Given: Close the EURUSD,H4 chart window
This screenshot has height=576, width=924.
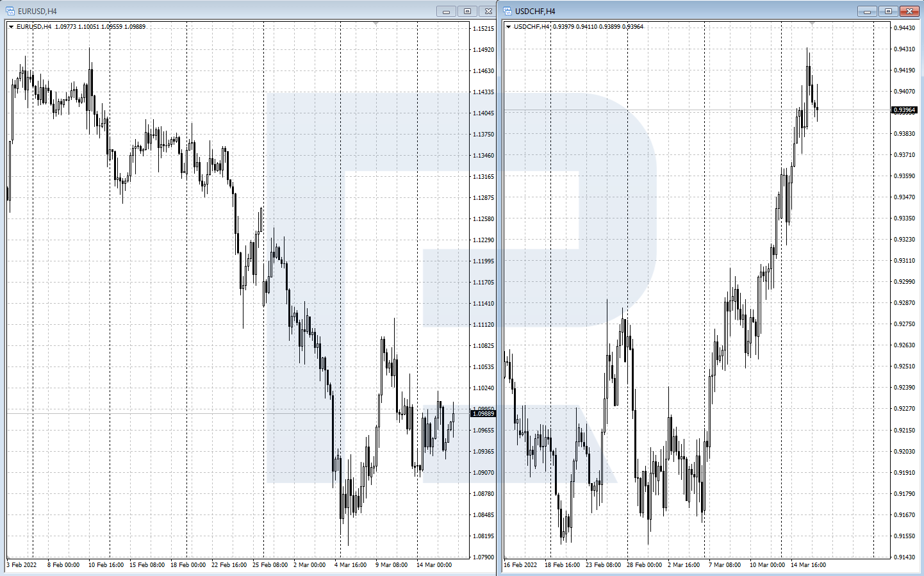Looking at the screenshot, I should pyautogui.click(x=488, y=11).
